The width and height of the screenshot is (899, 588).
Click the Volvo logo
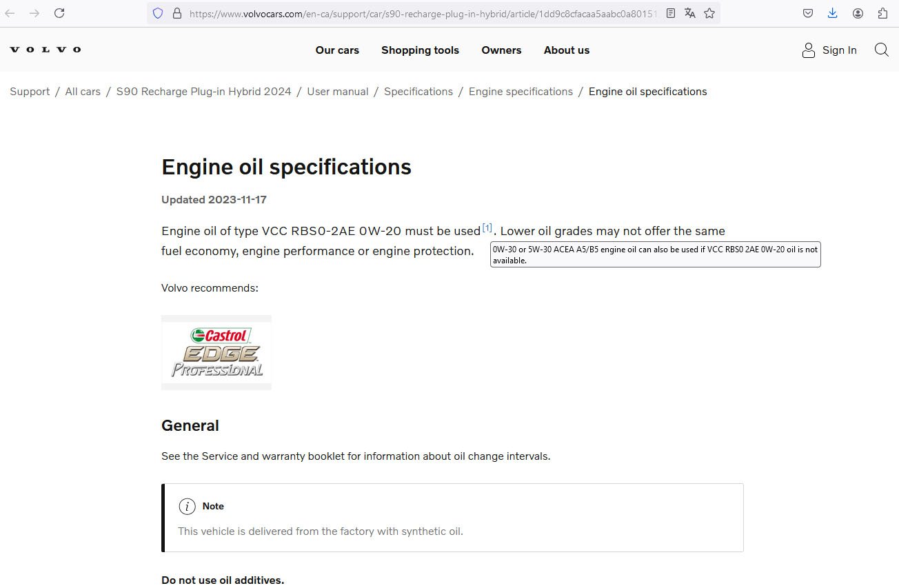[46, 50]
